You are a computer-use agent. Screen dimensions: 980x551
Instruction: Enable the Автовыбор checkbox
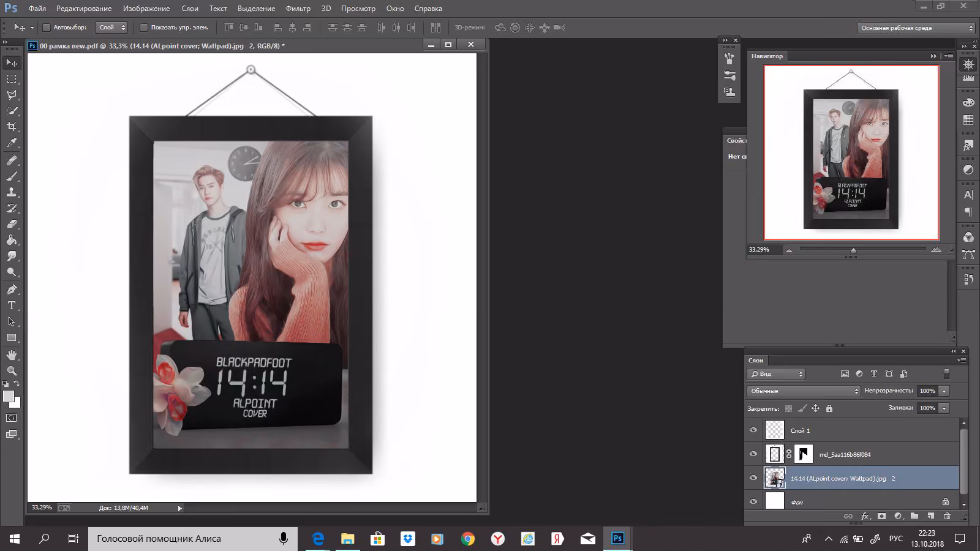46,28
